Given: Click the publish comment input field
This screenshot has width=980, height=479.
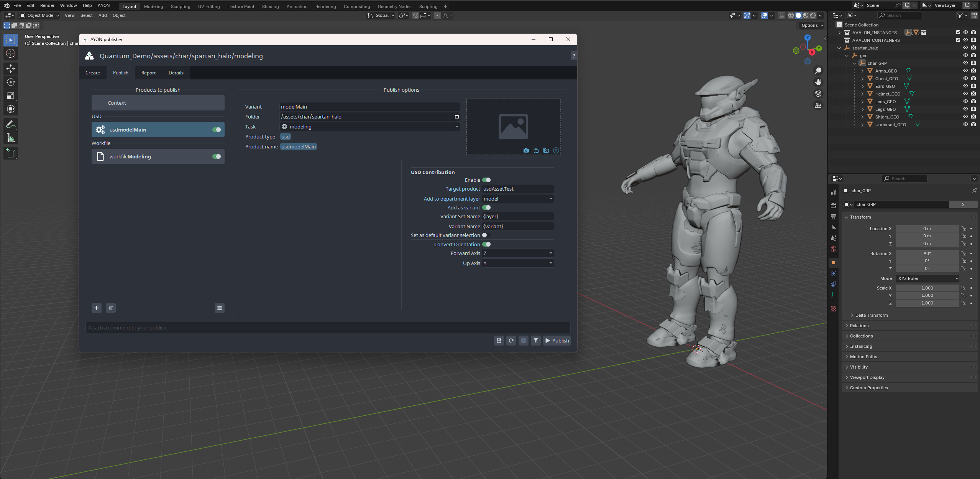Looking at the screenshot, I should 328,328.
